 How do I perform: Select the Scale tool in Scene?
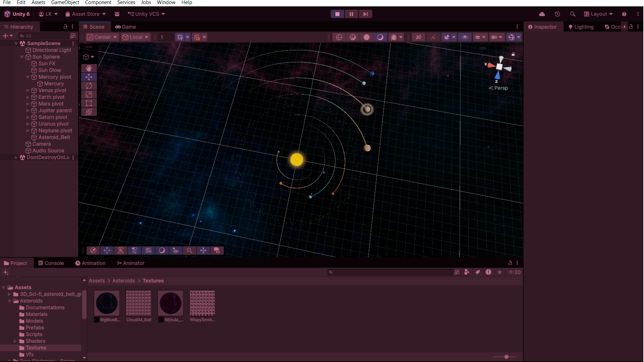click(x=89, y=95)
